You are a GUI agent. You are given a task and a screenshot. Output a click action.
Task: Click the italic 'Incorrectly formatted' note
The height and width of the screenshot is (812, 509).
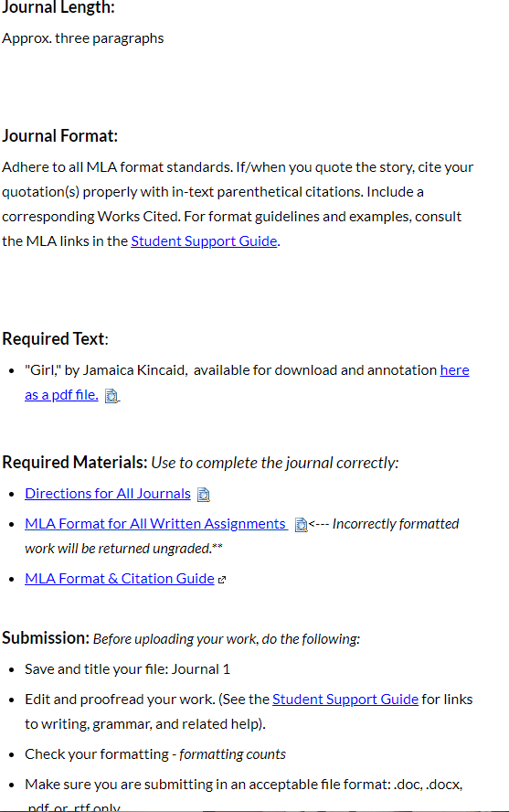[x=396, y=524]
